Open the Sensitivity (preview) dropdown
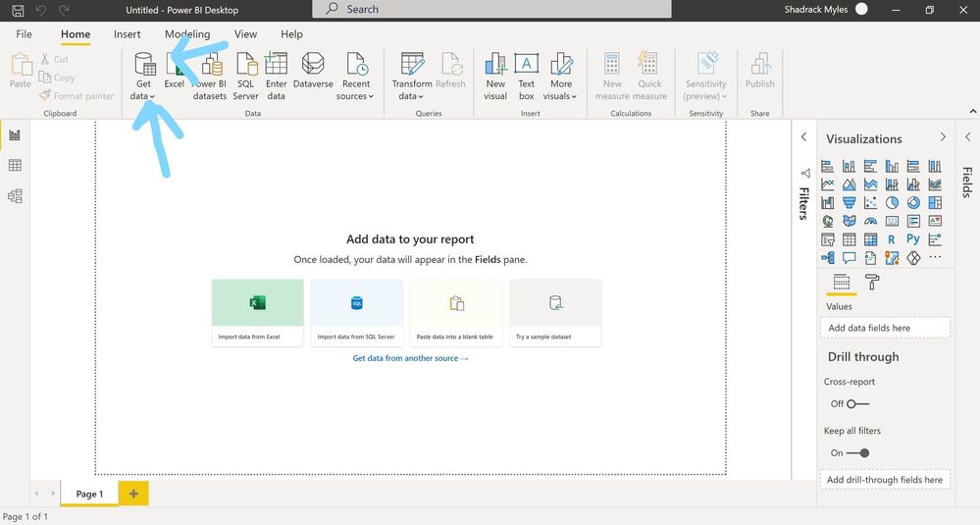Image resolution: width=980 pixels, height=525 pixels. 705,77
